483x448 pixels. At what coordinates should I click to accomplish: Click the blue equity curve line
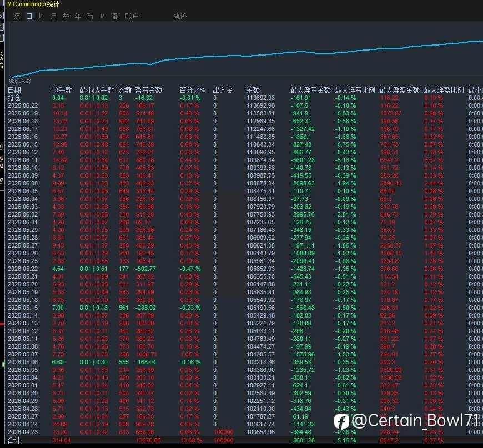246,56
